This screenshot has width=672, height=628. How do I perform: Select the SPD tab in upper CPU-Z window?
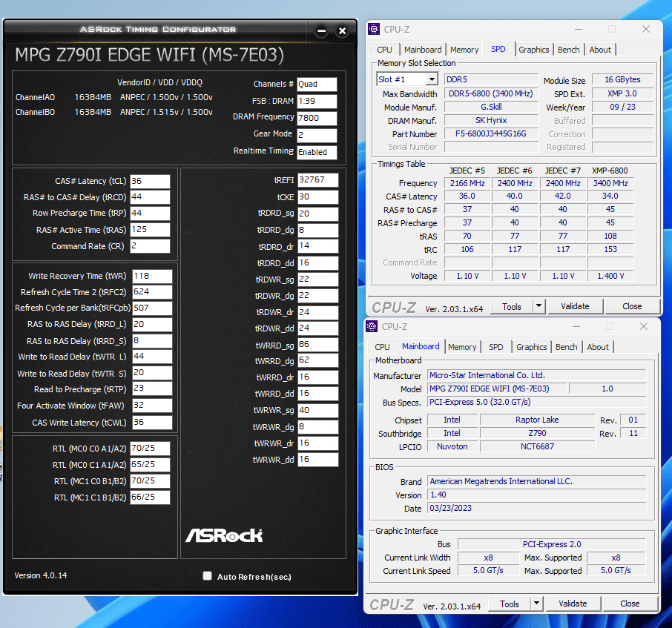point(498,49)
